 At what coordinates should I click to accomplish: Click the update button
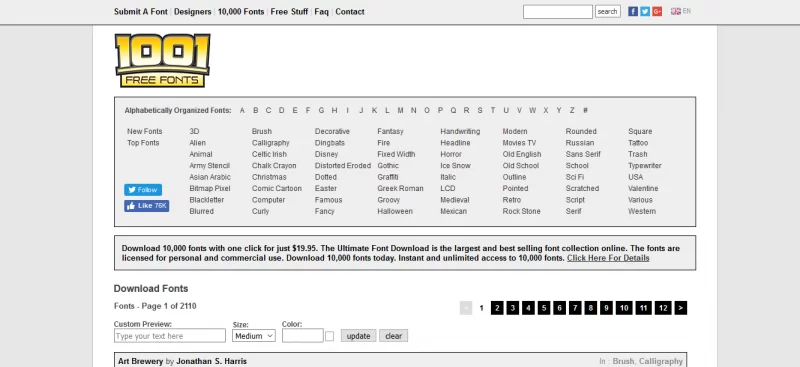359,336
